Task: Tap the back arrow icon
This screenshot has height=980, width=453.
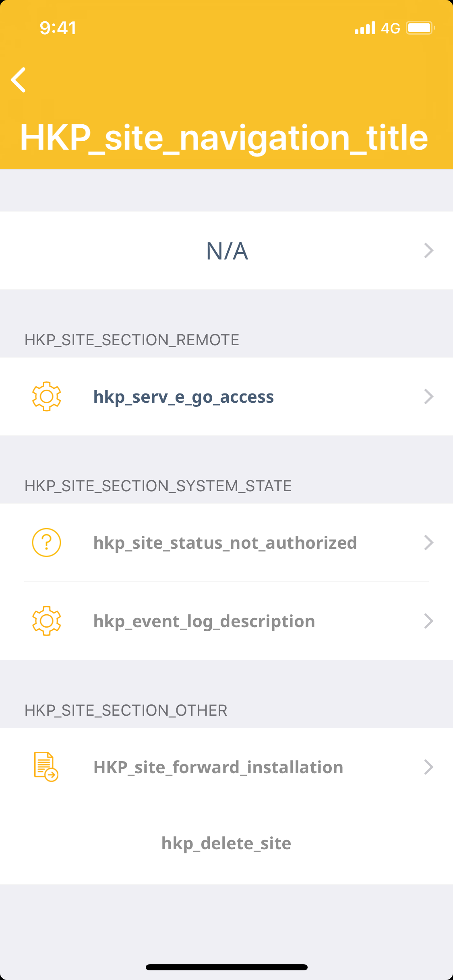Action: 19,80
